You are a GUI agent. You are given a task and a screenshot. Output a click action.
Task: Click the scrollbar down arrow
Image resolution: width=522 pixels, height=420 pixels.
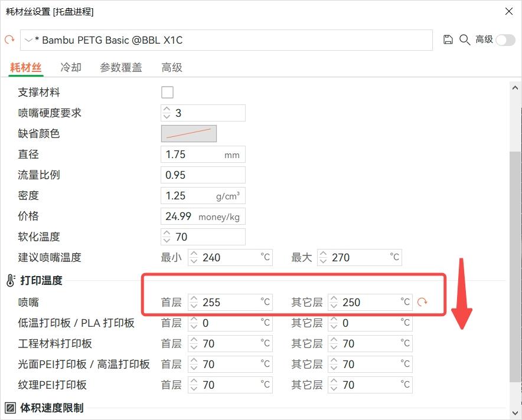(x=515, y=413)
